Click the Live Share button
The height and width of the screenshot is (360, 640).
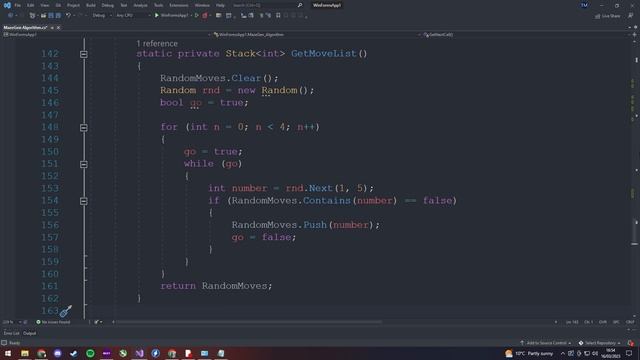point(607,16)
